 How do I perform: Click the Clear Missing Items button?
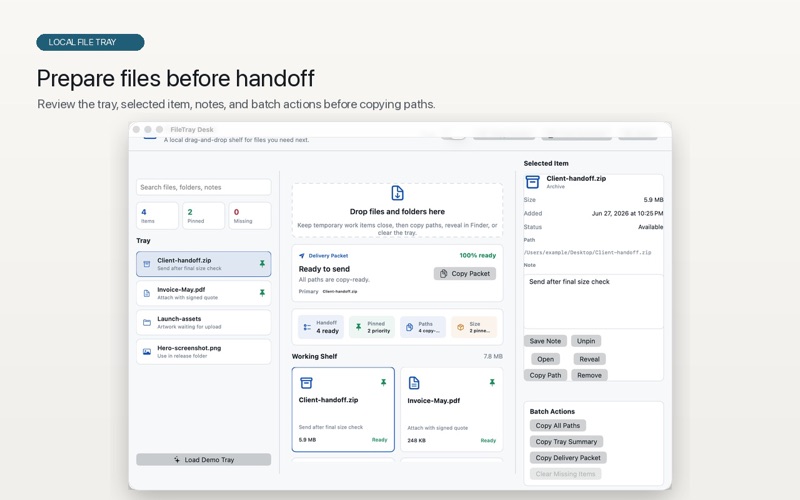point(565,474)
